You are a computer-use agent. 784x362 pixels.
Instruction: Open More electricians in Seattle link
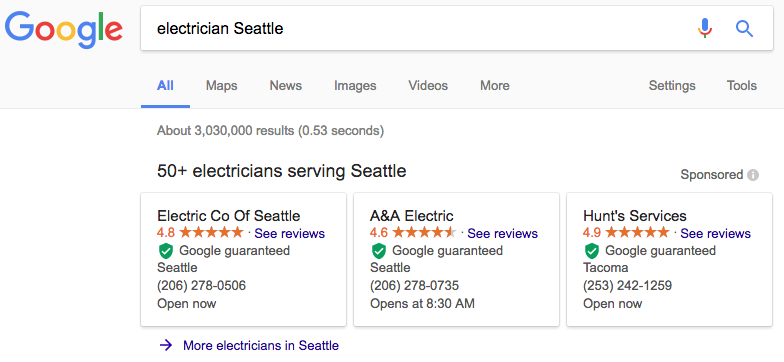[x=261, y=345]
